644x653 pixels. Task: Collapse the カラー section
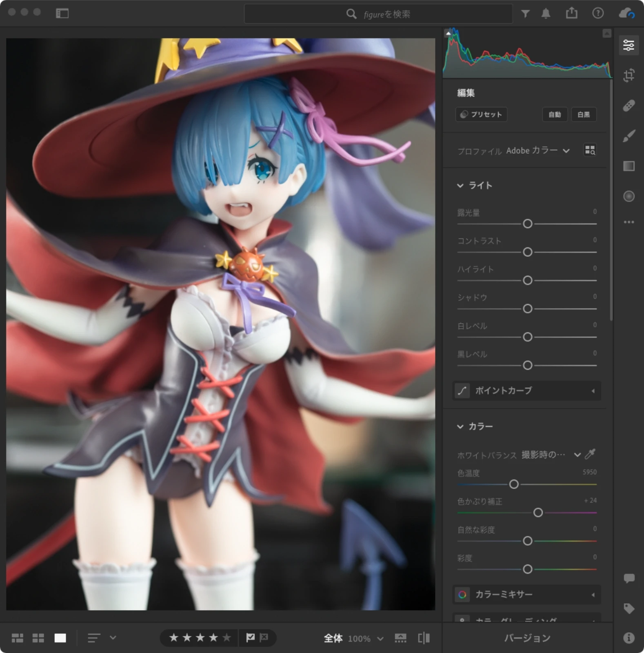coord(460,426)
